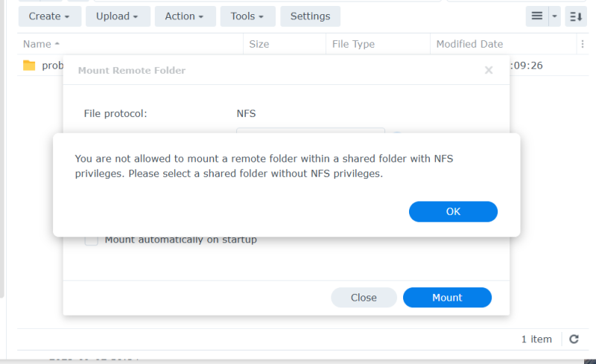Open the Settings button in the toolbar
The image size is (596, 364).
(x=310, y=16)
